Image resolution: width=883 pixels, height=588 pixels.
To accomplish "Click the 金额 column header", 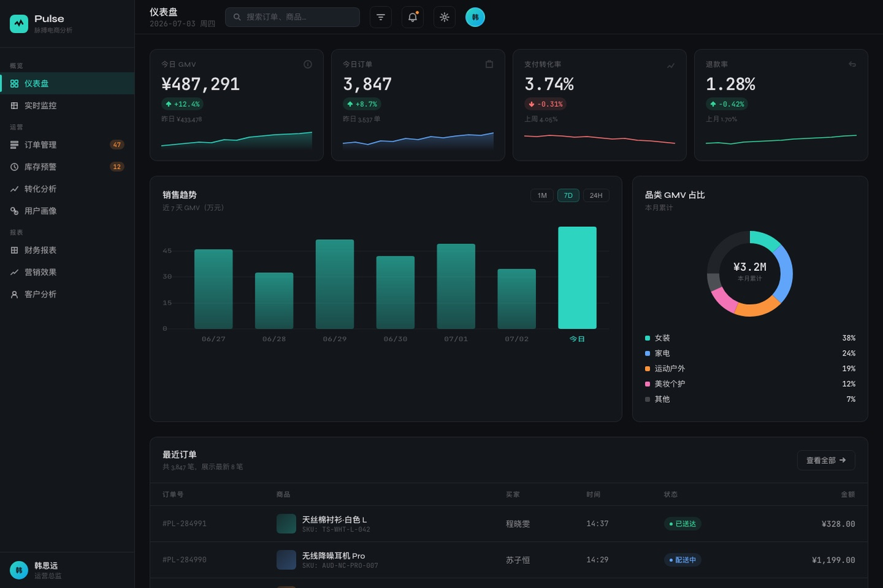I will coord(848,494).
